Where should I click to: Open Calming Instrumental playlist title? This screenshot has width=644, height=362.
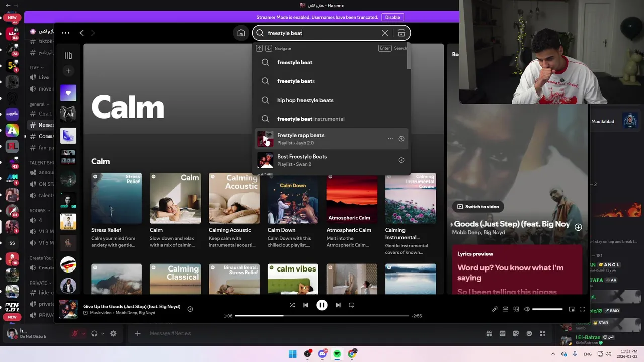(403, 234)
